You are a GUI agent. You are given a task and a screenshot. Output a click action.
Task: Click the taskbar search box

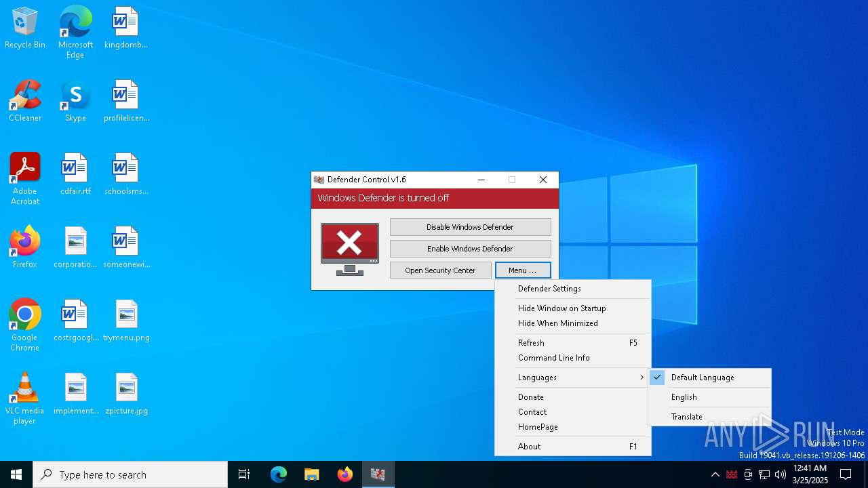(x=130, y=474)
